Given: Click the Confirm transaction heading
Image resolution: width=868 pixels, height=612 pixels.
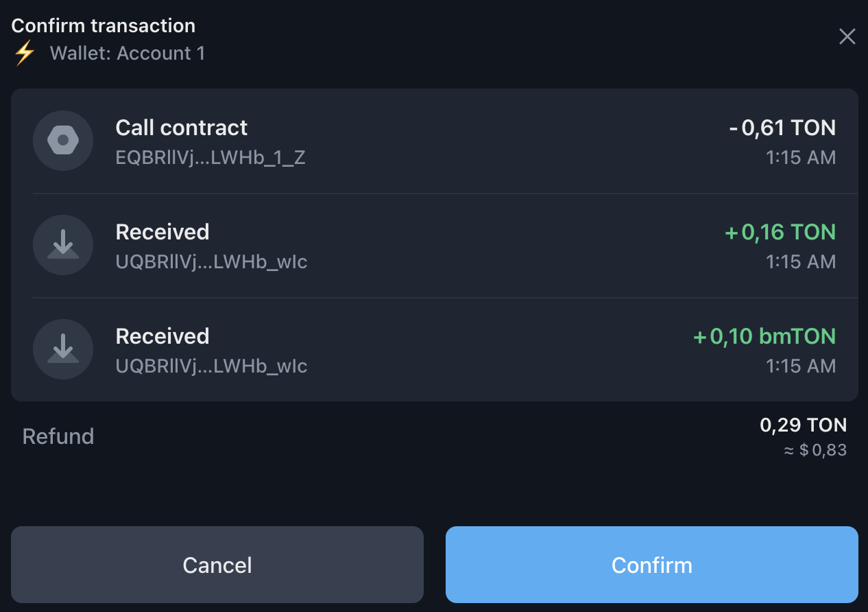Looking at the screenshot, I should point(104,25).
